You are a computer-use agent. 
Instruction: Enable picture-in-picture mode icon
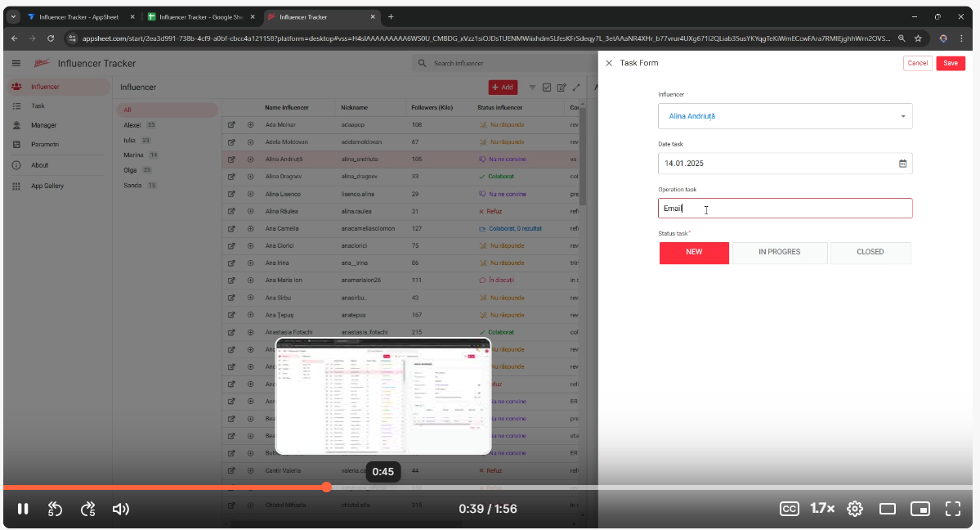(920, 509)
